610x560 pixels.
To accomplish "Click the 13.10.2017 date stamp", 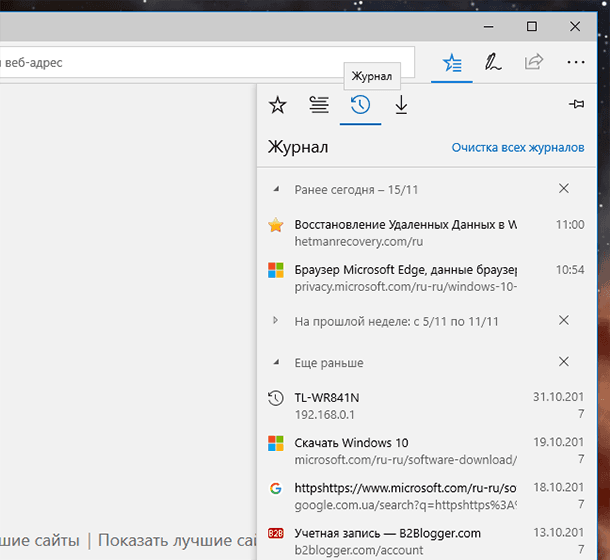I will point(559,540).
